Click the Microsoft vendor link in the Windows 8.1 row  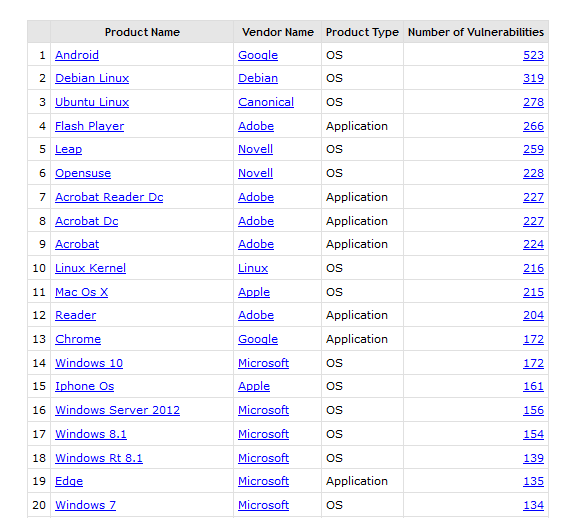point(264,434)
